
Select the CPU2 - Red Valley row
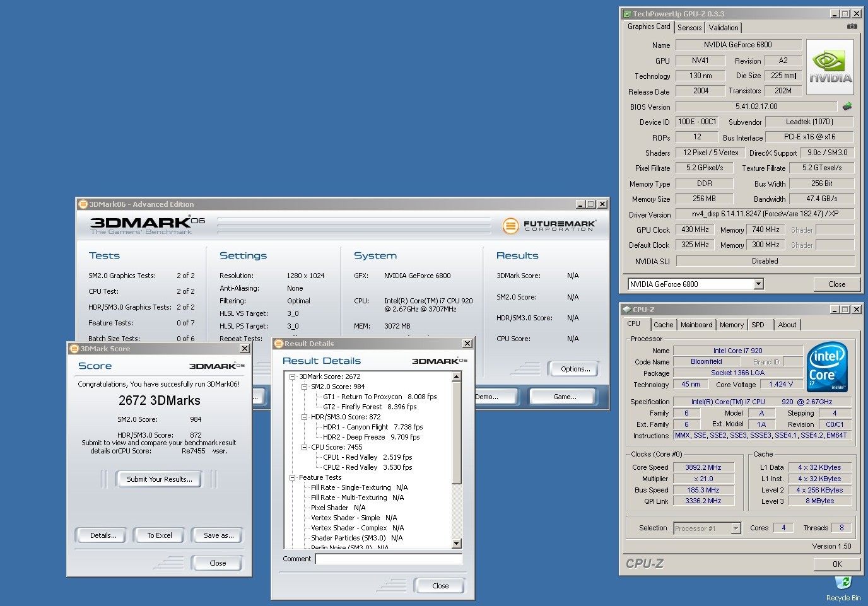click(368, 467)
